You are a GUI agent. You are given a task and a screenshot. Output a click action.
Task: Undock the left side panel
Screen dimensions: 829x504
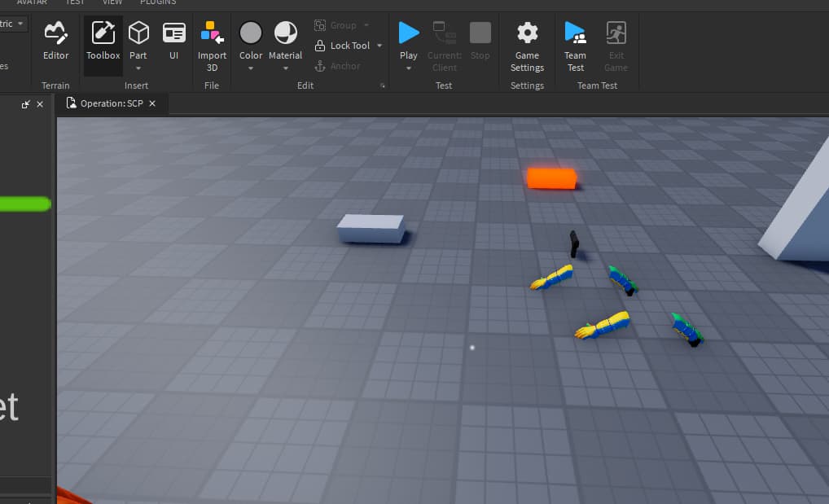tap(26, 104)
